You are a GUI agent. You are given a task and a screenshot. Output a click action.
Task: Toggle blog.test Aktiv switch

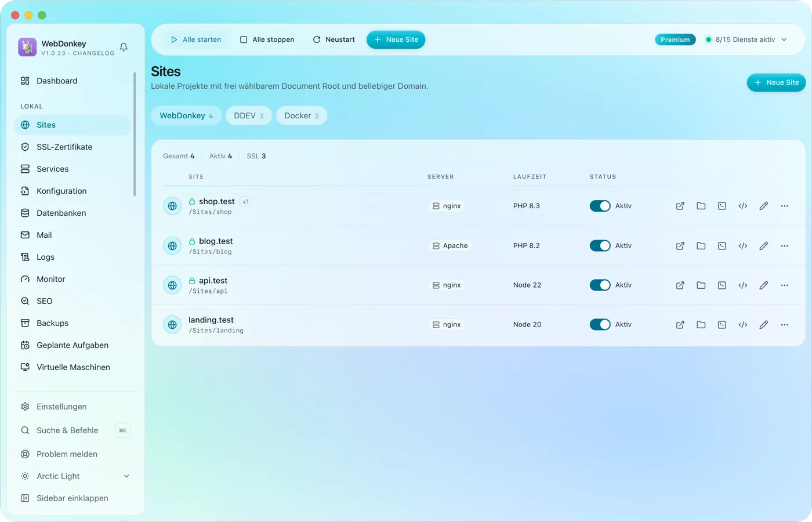600,246
